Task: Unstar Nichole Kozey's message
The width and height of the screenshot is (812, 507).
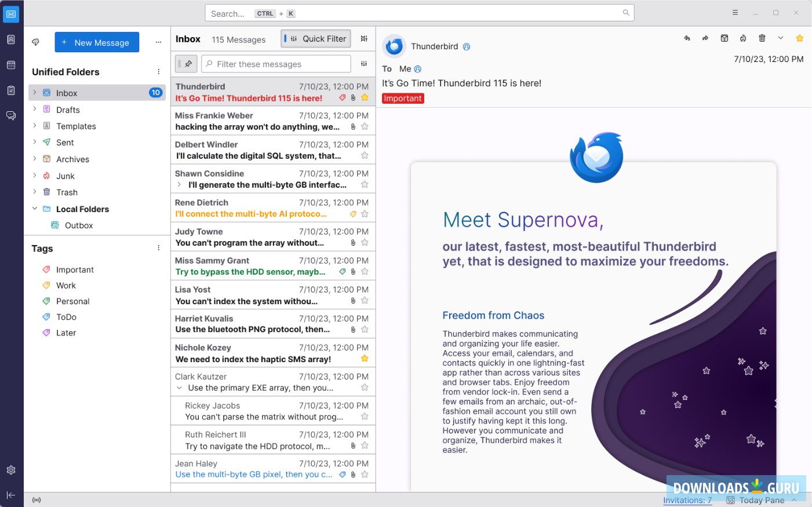Action: coord(365,358)
